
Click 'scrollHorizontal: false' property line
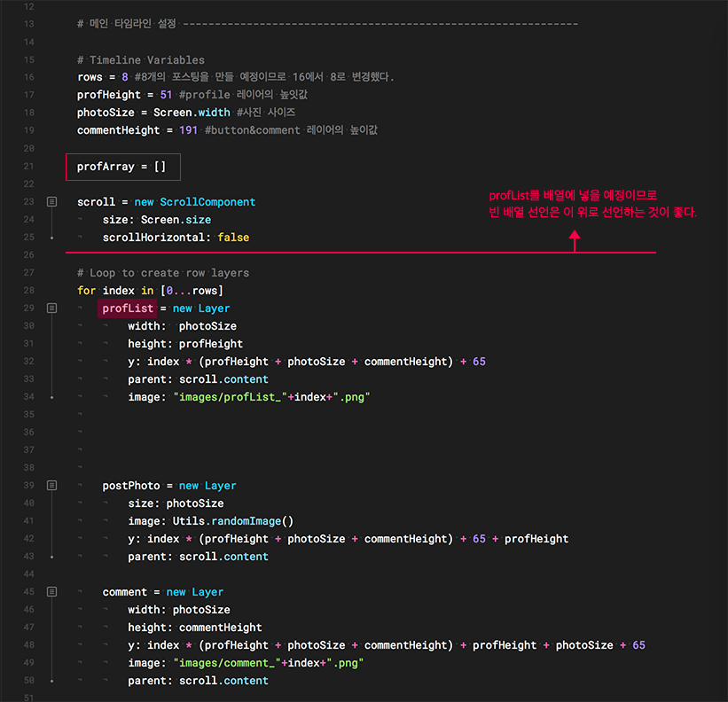click(x=176, y=238)
